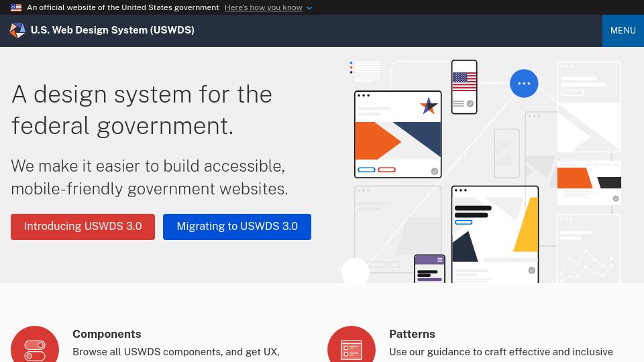Open the U.S. Web Design System (USWDS) home link
Viewport: 644px width, 362px height.
[112, 30]
